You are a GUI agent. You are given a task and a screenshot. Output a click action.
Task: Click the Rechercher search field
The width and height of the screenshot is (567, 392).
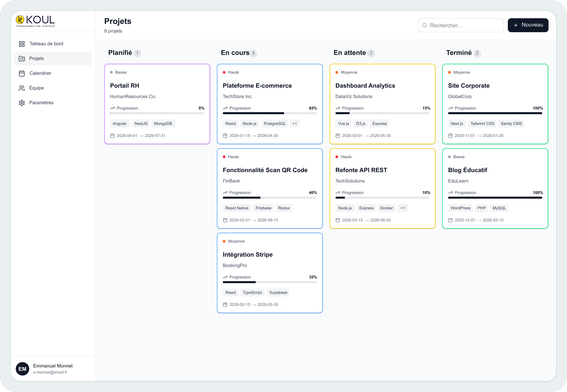[465, 25]
